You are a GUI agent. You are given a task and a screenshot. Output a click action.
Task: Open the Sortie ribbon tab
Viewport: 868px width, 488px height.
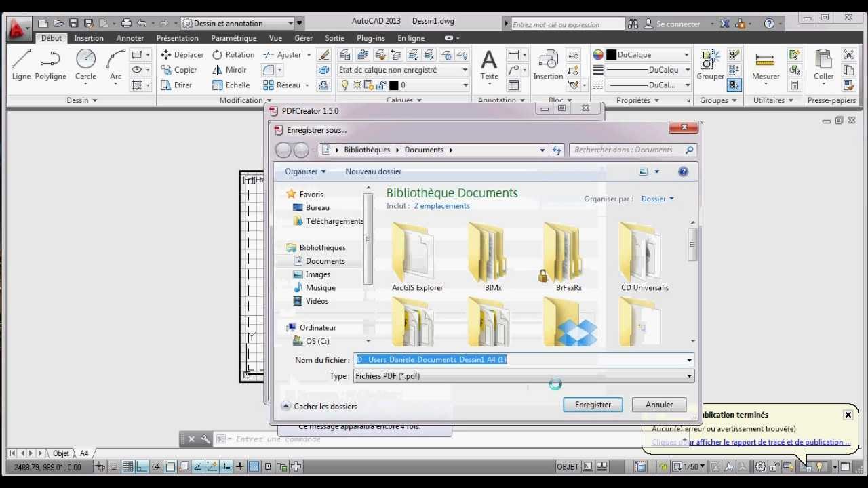[334, 38]
